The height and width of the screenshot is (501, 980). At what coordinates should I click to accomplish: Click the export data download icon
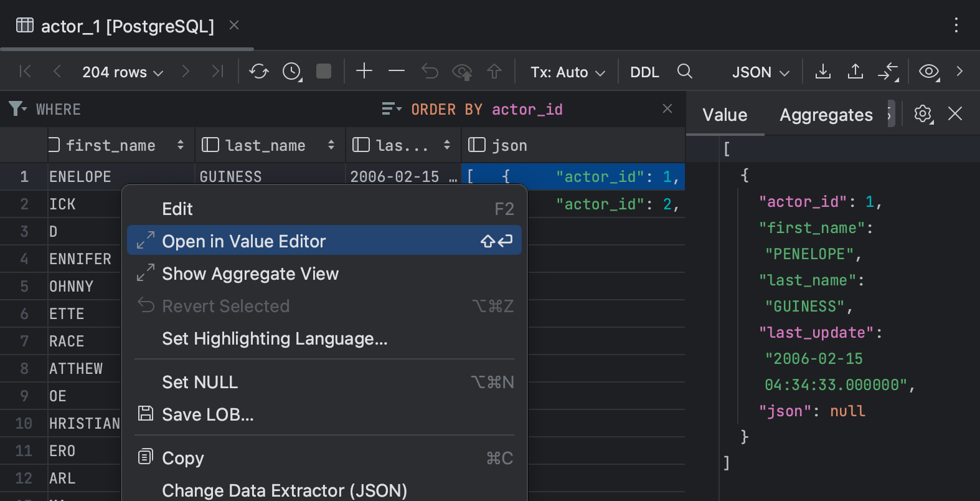pyautogui.click(x=823, y=72)
